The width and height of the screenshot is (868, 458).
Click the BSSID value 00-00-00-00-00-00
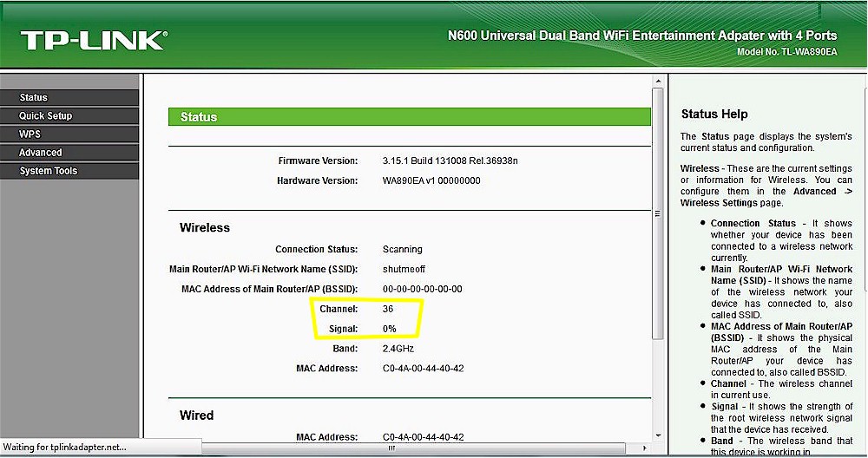tap(423, 290)
